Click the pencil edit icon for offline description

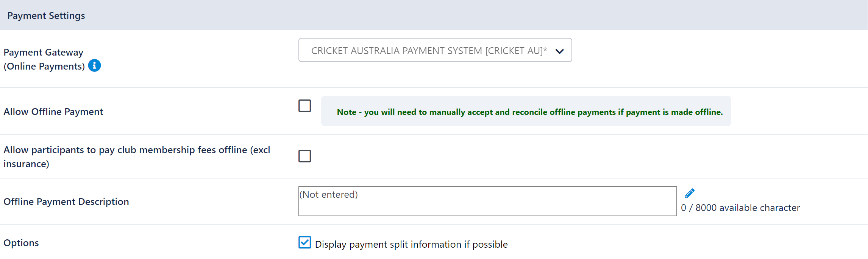(690, 193)
